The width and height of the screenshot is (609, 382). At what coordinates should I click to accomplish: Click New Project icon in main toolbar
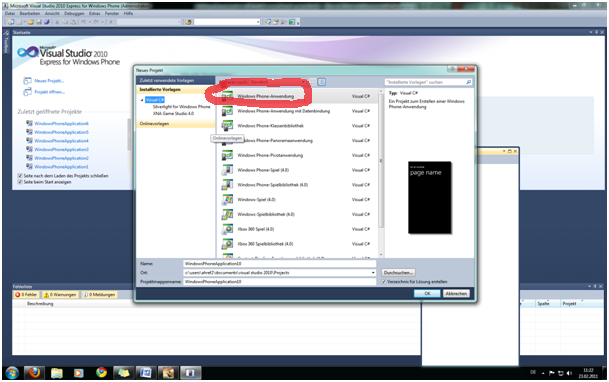pos(11,22)
